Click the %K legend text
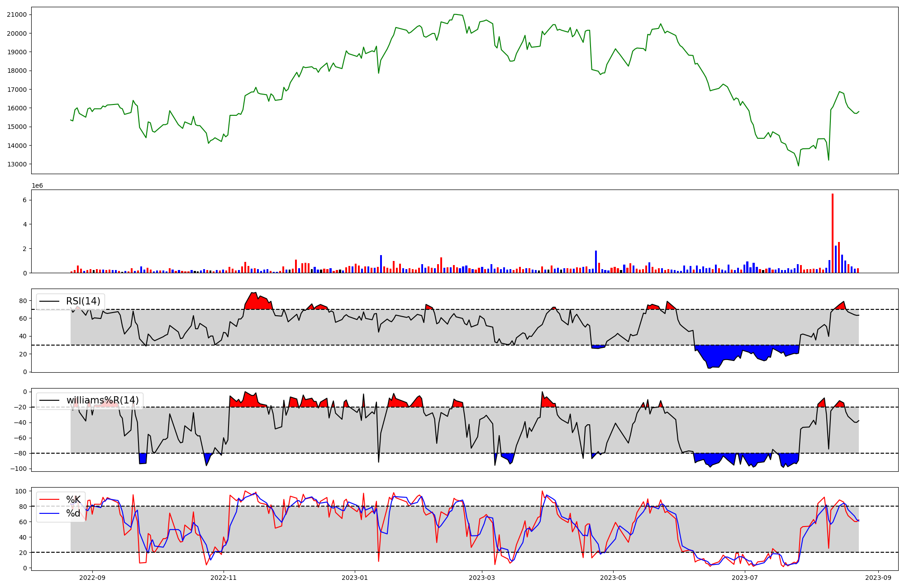The image size is (905, 588). (x=73, y=500)
